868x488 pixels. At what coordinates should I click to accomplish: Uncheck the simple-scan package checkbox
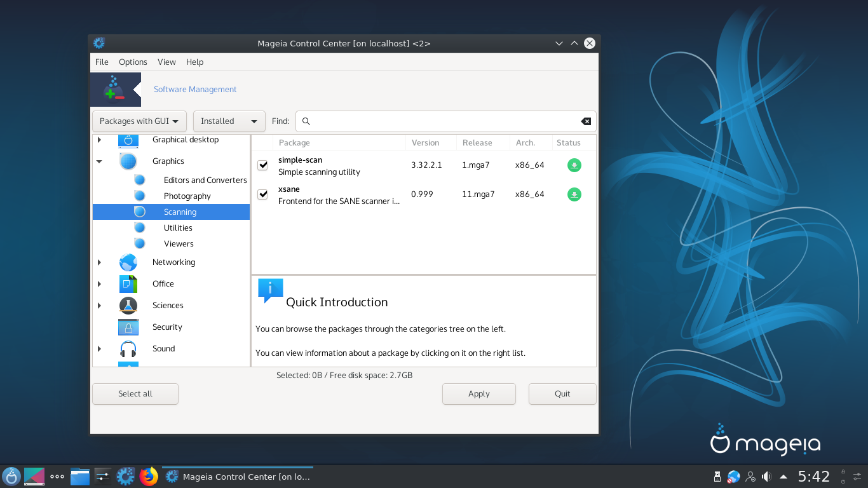pyautogui.click(x=262, y=165)
